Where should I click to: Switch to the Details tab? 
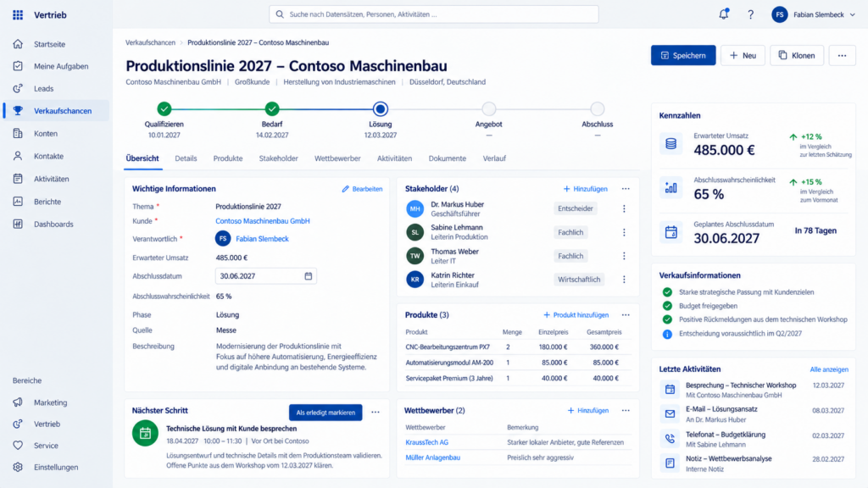tap(186, 158)
